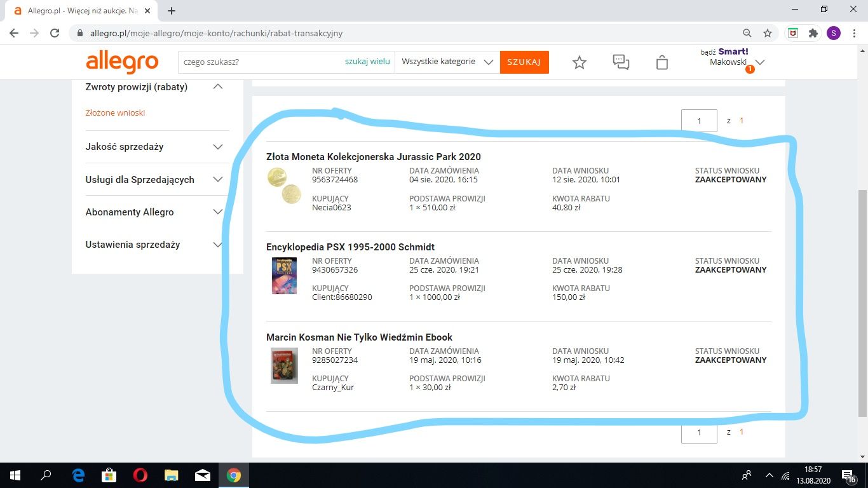868x488 pixels.
Task: Open Wszystkie kategorie dropdown
Action: click(447, 62)
